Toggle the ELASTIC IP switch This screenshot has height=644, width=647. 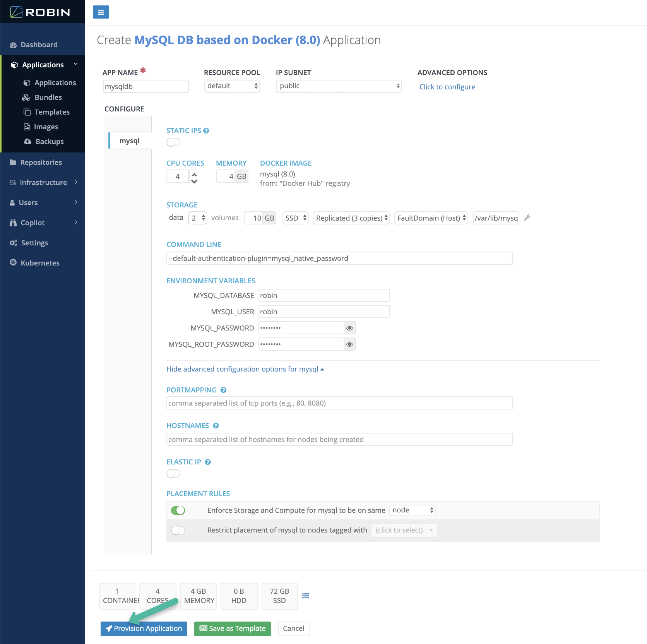173,474
